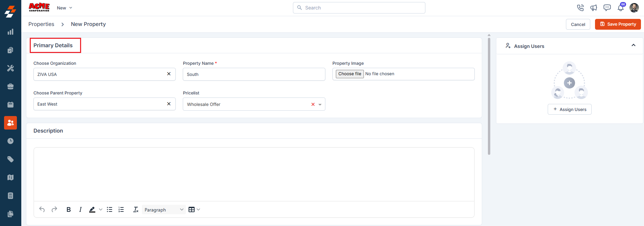Clear the ZIVA USA organization selection

[169, 74]
